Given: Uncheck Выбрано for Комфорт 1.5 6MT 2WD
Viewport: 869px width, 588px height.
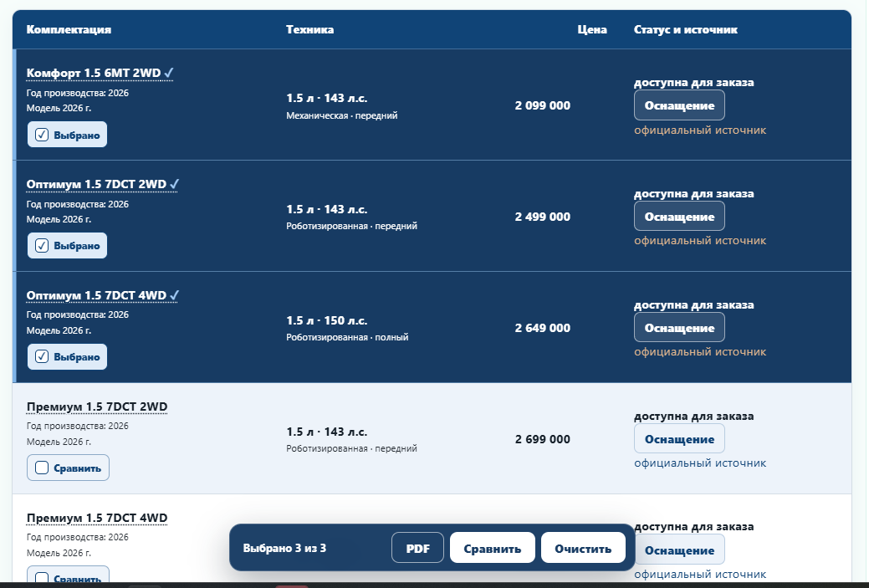Looking at the screenshot, I should [x=67, y=135].
